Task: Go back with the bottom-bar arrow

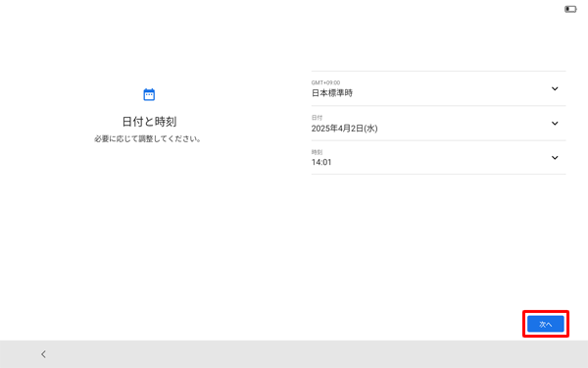Action: pyautogui.click(x=43, y=354)
